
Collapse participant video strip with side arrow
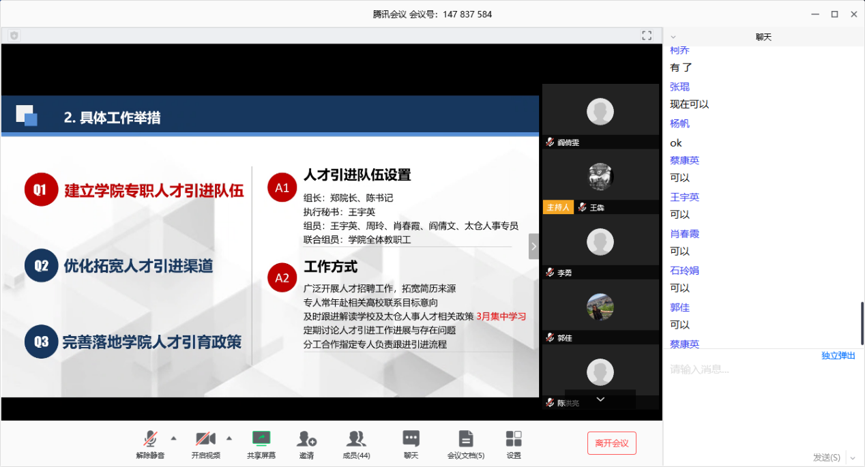point(534,246)
